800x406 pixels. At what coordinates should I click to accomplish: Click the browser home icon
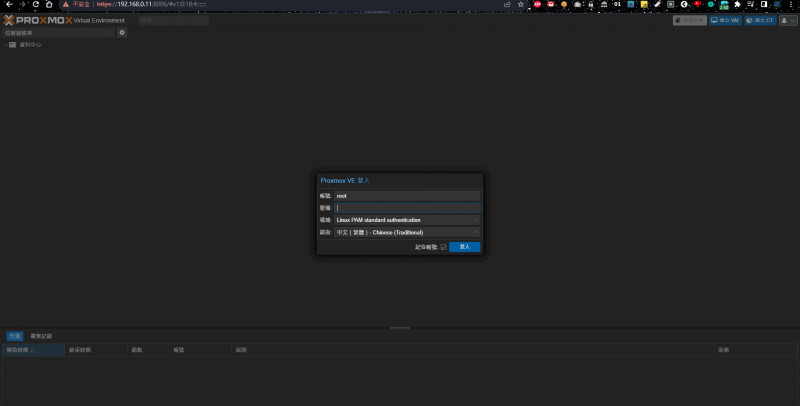pyautogui.click(x=50, y=5)
